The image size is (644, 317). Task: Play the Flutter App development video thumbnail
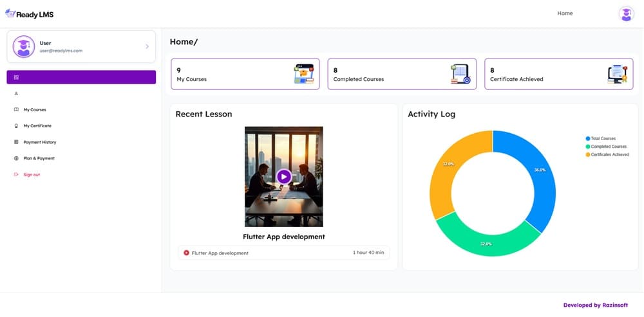283,176
